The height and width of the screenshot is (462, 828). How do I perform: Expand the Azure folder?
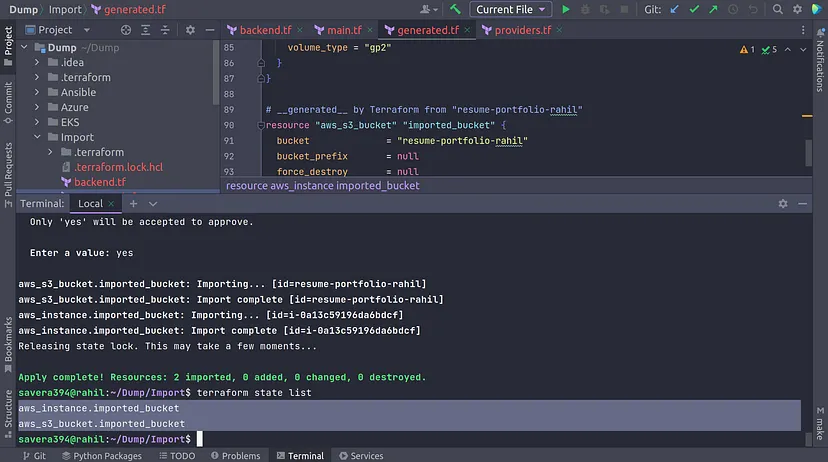37,107
